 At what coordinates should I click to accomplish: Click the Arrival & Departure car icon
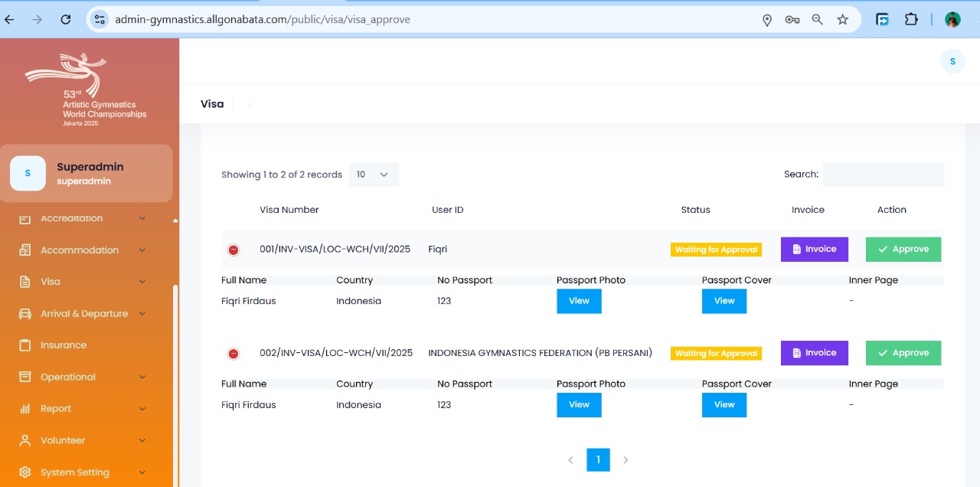click(x=25, y=314)
